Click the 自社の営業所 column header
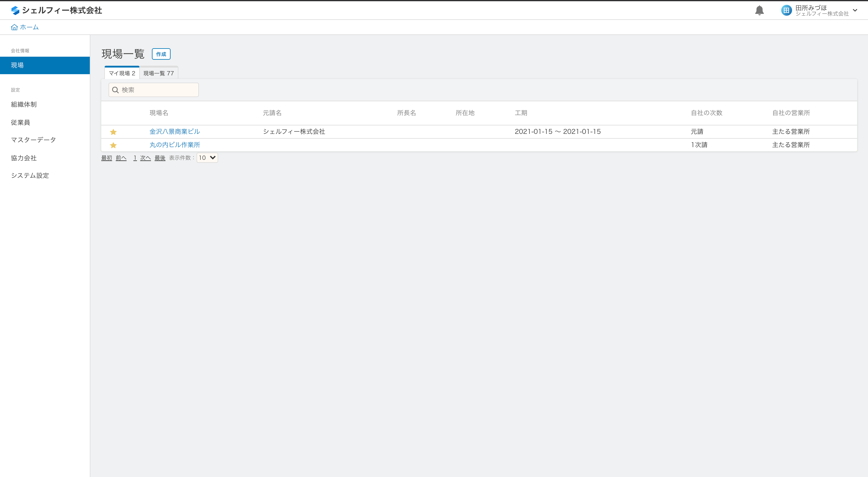The image size is (868, 477). pos(791,113)
